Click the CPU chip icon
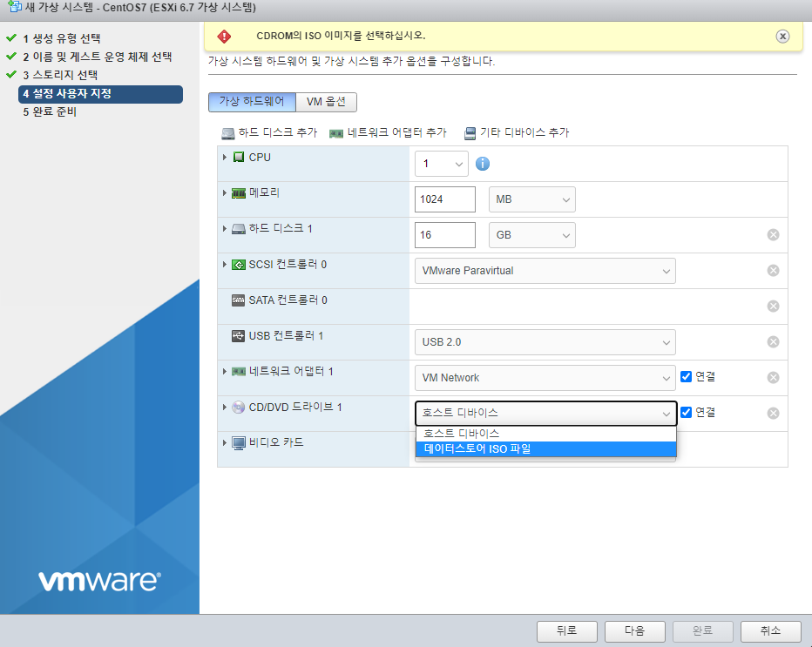812x647 pixels. [238, 157]
